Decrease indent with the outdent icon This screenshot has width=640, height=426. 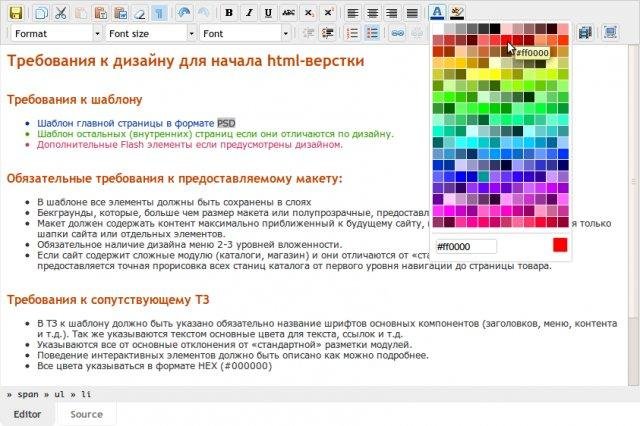(309, 33)
